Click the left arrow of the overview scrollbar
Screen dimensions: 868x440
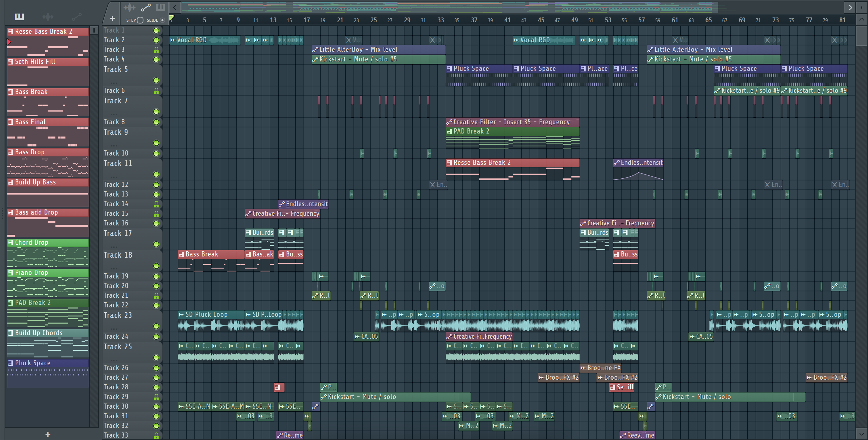(x=175, y=8)
